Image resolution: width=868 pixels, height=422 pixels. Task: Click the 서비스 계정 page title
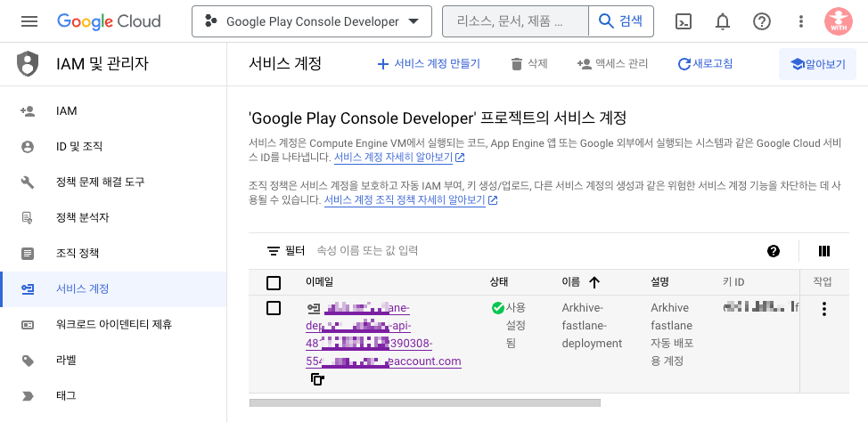coord(285,63)
